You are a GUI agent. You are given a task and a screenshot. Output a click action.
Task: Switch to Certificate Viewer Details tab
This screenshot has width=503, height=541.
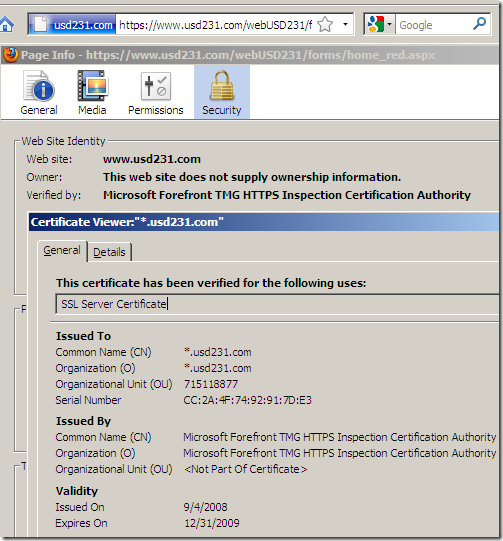(109, 252)
